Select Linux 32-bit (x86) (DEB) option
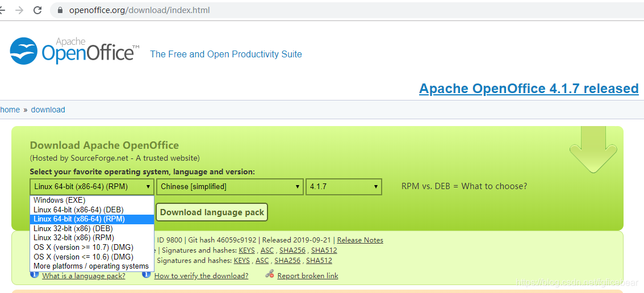Screen dimensions: 644x293 coord(92,228)
